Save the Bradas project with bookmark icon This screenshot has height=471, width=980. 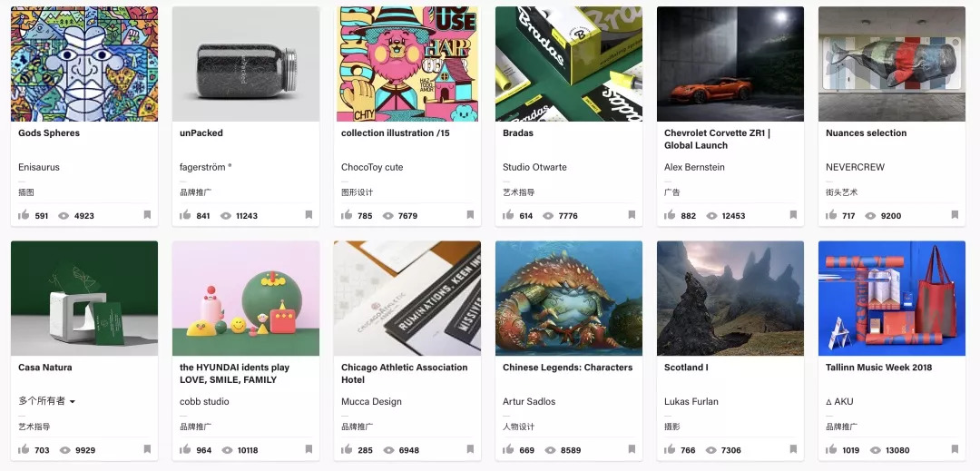tap(632, 215)
